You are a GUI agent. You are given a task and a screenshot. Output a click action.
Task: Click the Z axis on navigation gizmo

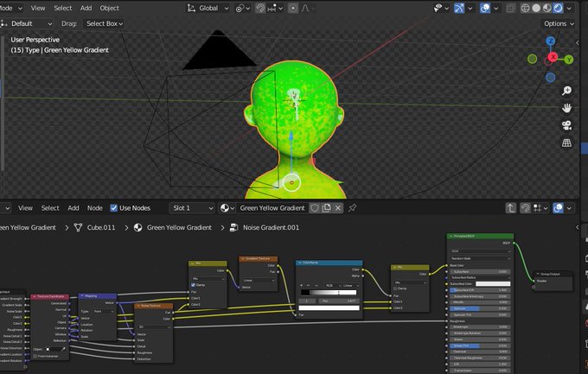(550, 41)
